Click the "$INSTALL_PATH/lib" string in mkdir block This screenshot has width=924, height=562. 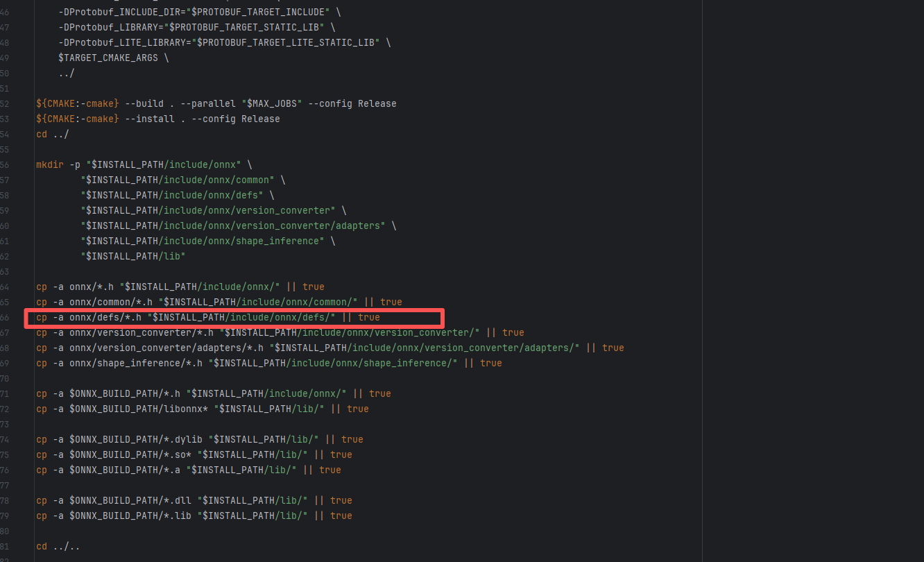tap(133, 256)
